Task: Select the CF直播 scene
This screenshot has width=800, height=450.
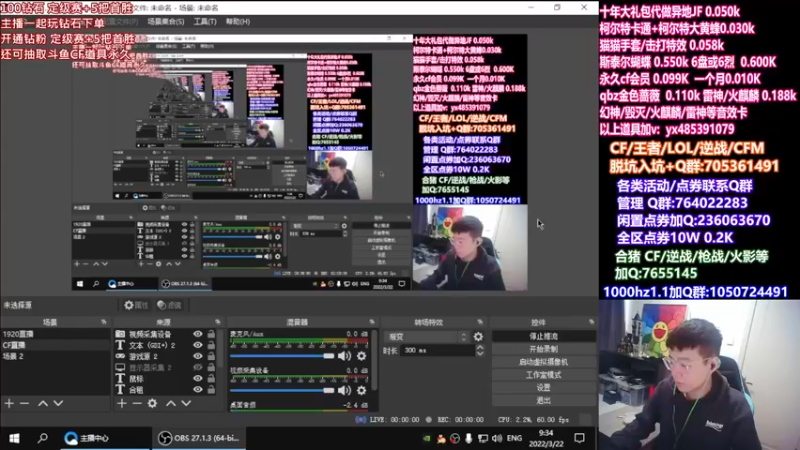Action: tap(55, 345)
